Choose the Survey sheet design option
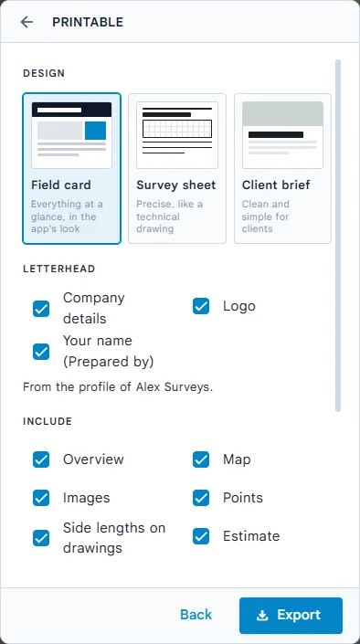The width and height of the screenshot is (360, 644). coord(177,168)
